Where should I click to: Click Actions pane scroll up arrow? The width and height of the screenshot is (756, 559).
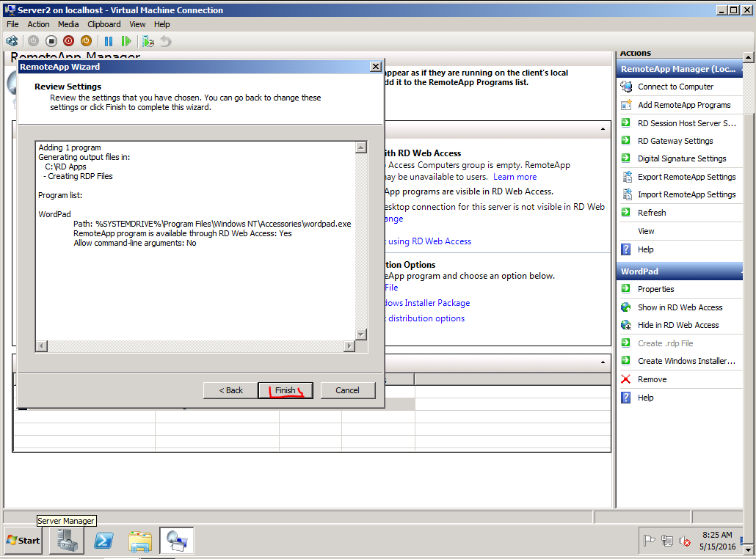[x=748, y=57]
